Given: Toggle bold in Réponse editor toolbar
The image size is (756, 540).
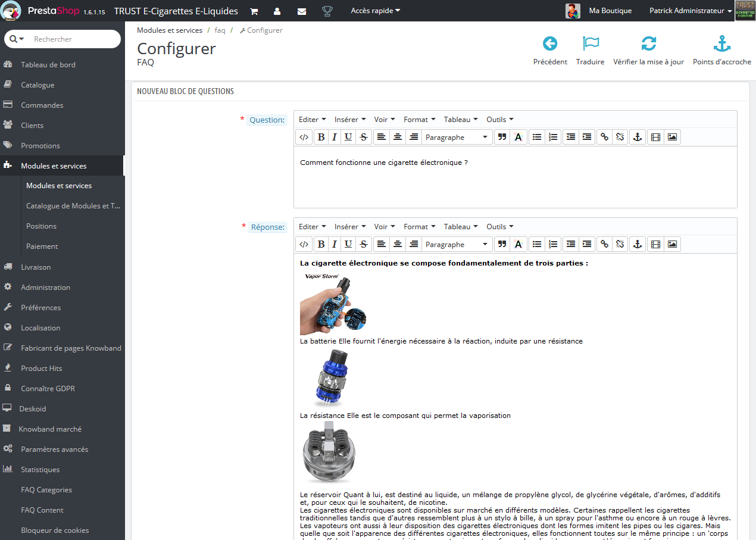Looking at the screenshot, I should (x=321, y=244).
